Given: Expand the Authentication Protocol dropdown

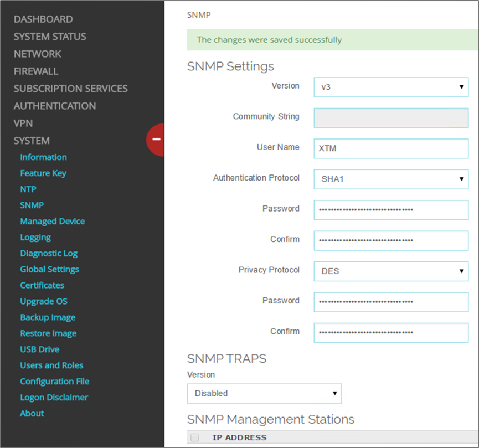Looking at the screenshot, I should point(391,179).
